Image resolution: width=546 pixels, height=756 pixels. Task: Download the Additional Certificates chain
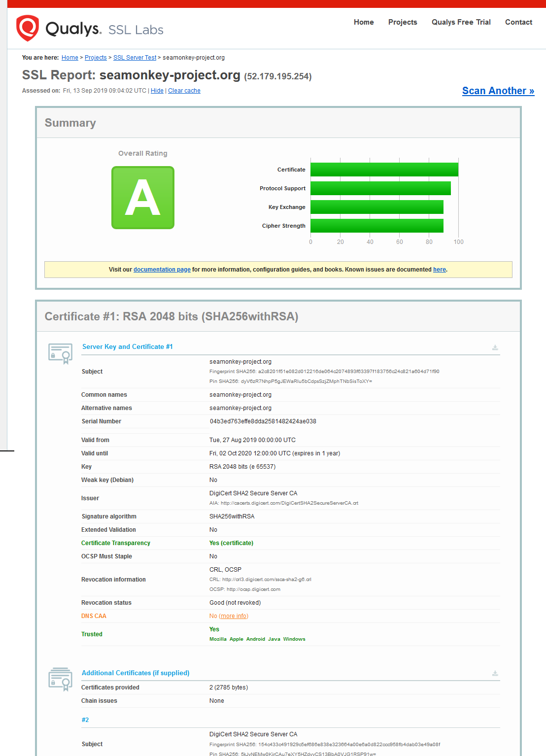coord(495,673)
